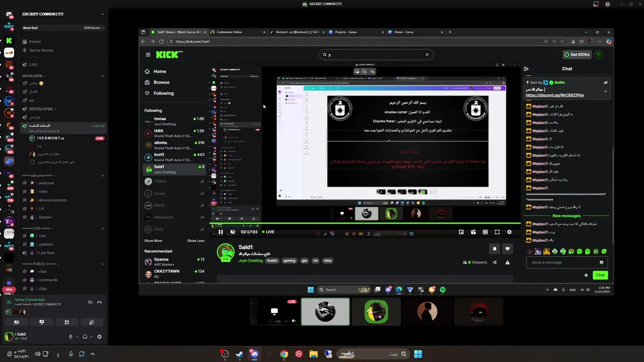Click the green stream progress bar

[365, 223]
